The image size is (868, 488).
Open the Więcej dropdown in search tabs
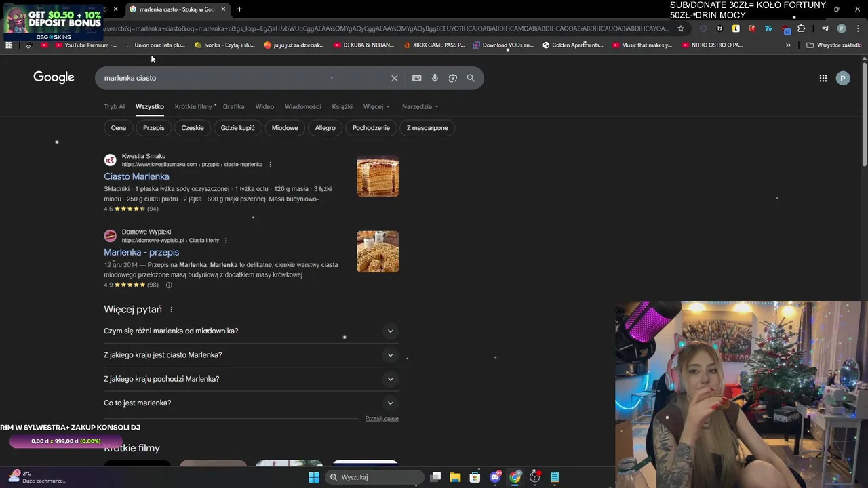376,106
